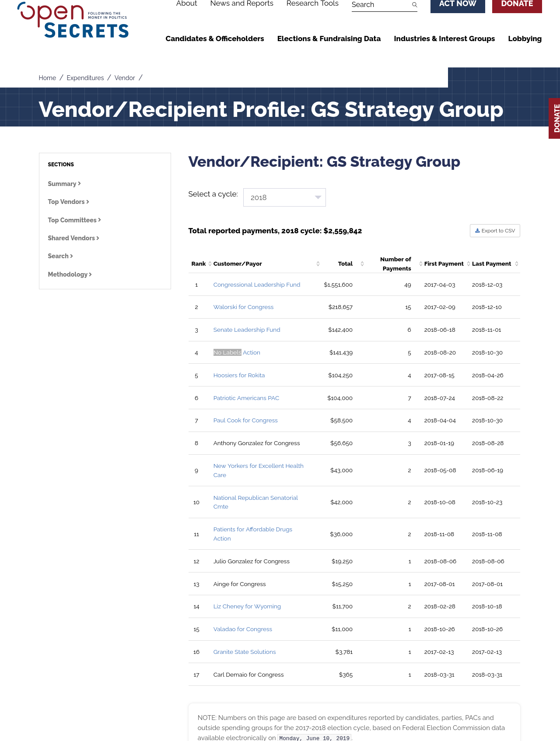Viewport: 560px width, 741px height.
Task: Go to Expenditures breadcrumb
Action: [x=85, y=78]
